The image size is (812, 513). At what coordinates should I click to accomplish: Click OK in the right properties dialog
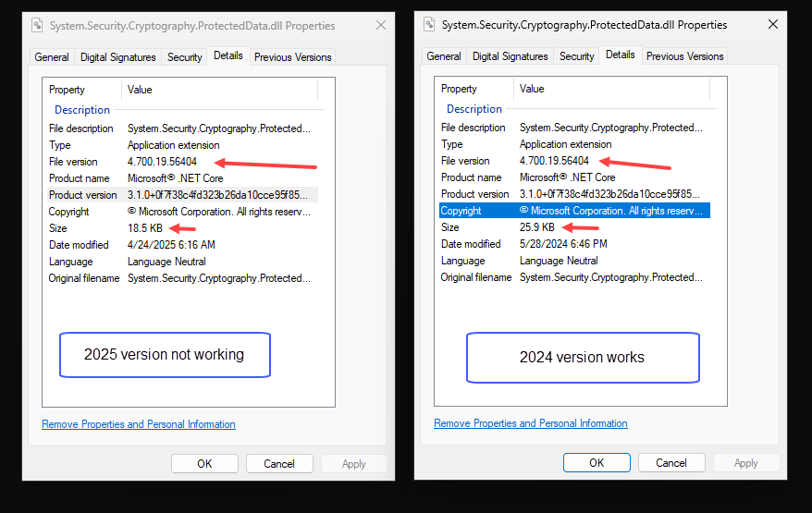pos(597,463)
